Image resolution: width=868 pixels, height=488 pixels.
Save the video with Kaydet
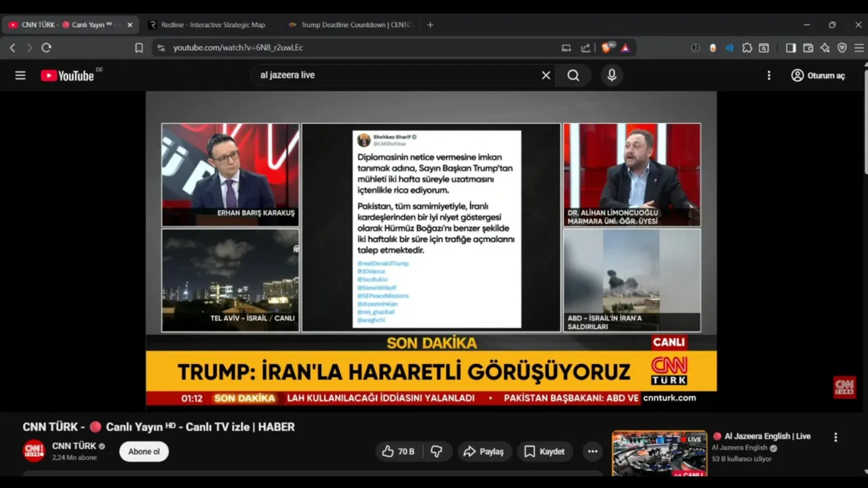pyautogui.click(x=545, y=451)
